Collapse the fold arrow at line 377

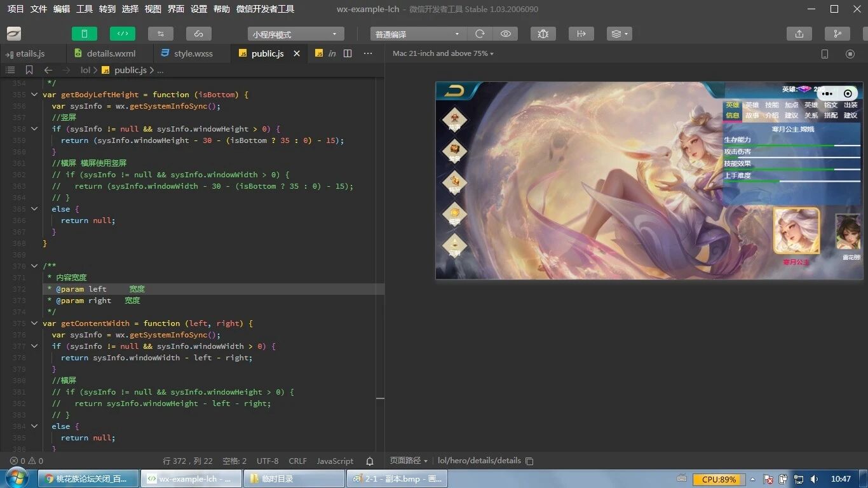34,346
